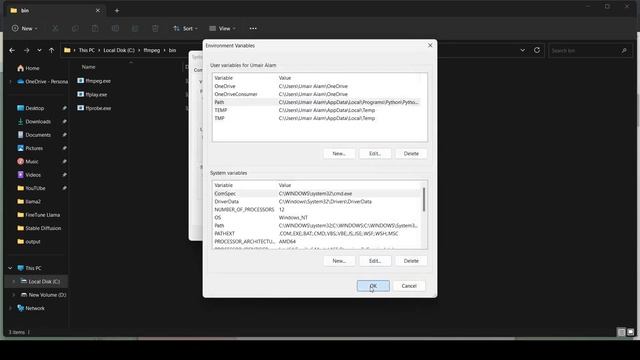Switch to large thumbnails view icon
This screenshot has width=640, height=360.
[x=631, y=332]
